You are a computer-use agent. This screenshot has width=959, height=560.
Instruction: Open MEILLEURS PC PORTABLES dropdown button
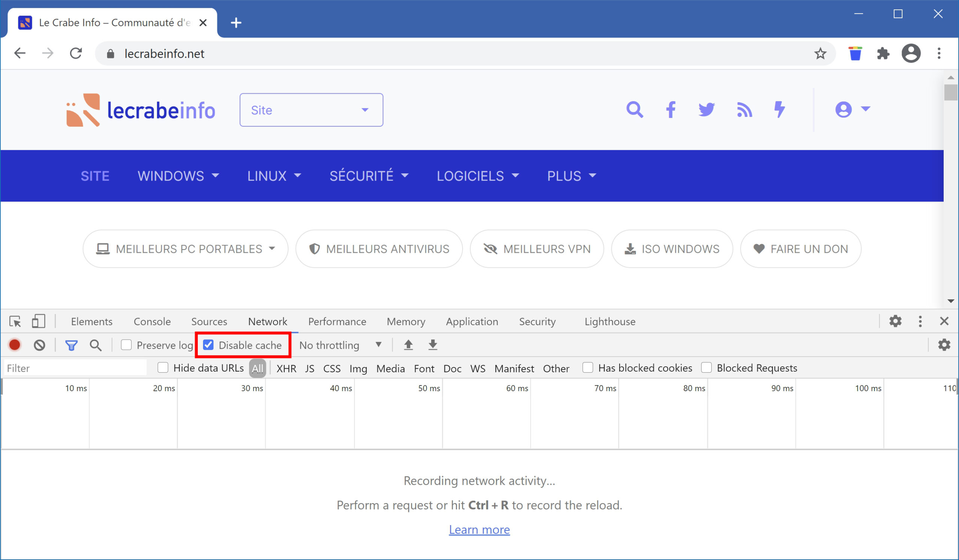pos(185,249)
